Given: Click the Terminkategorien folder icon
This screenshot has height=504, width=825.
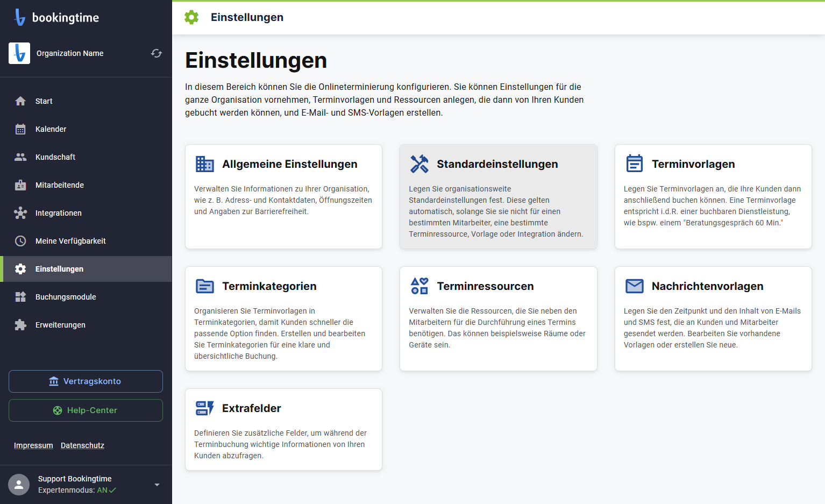Looking at the screenshot, I should [x=204, y=286].
